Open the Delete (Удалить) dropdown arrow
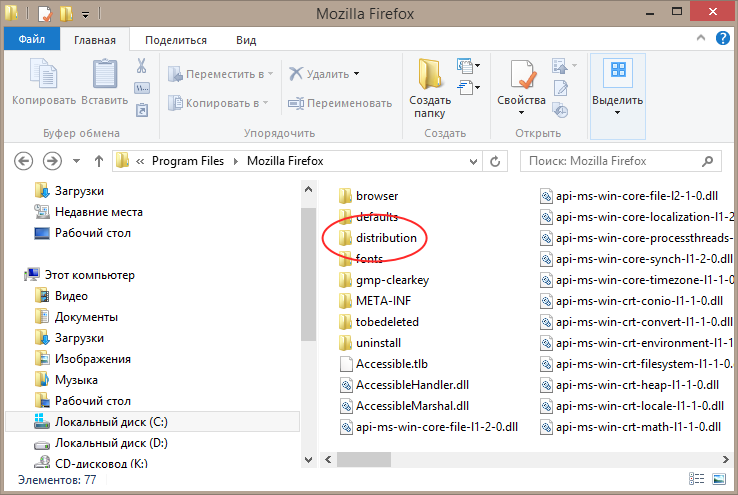Screen dimensions: 738x495 tap(356, 74)
